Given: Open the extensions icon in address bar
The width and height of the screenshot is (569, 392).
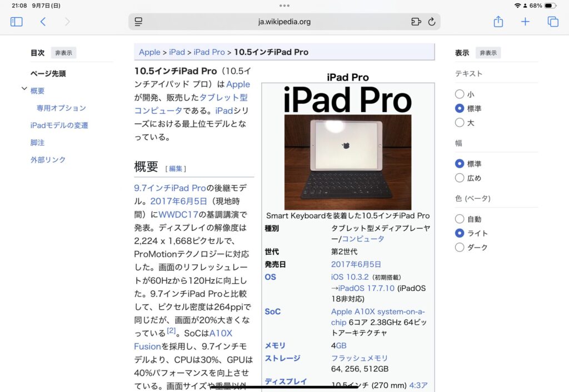Looking at the screenshot, I should tap(416, 22).
